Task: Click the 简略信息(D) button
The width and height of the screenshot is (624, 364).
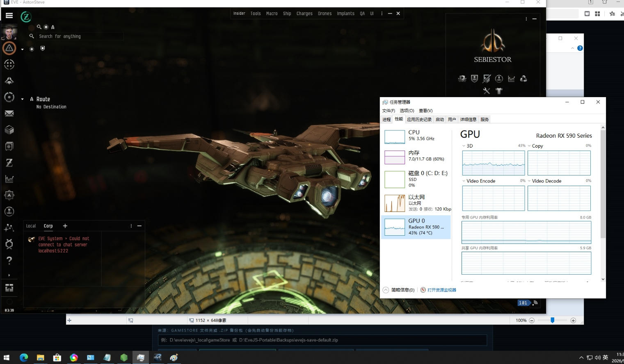Action: (x=399, y=290)
